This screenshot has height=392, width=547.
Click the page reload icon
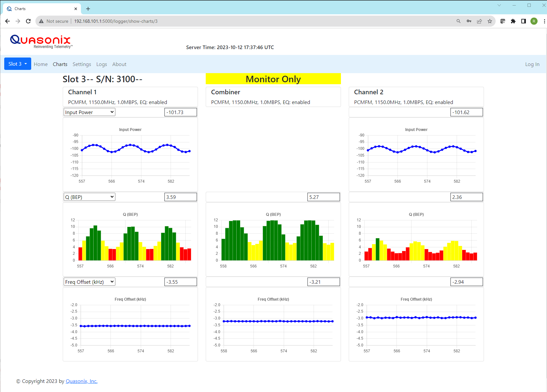[x=28, y=21]
